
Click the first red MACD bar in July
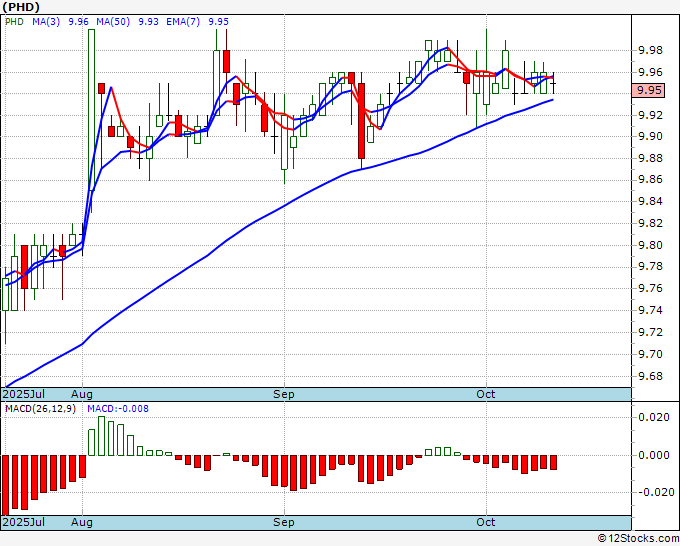(x=5, y=485)
